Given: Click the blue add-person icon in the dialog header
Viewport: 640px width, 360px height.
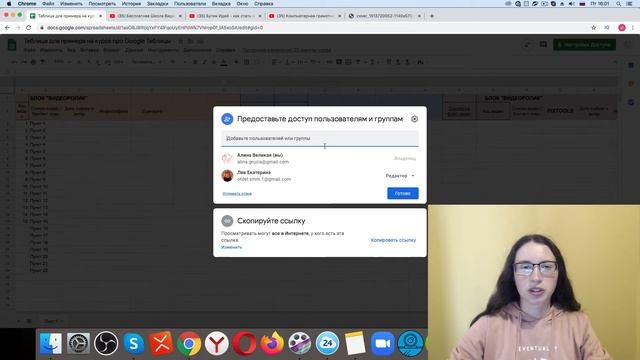Looking at the screenshot, I should point(227,119).
